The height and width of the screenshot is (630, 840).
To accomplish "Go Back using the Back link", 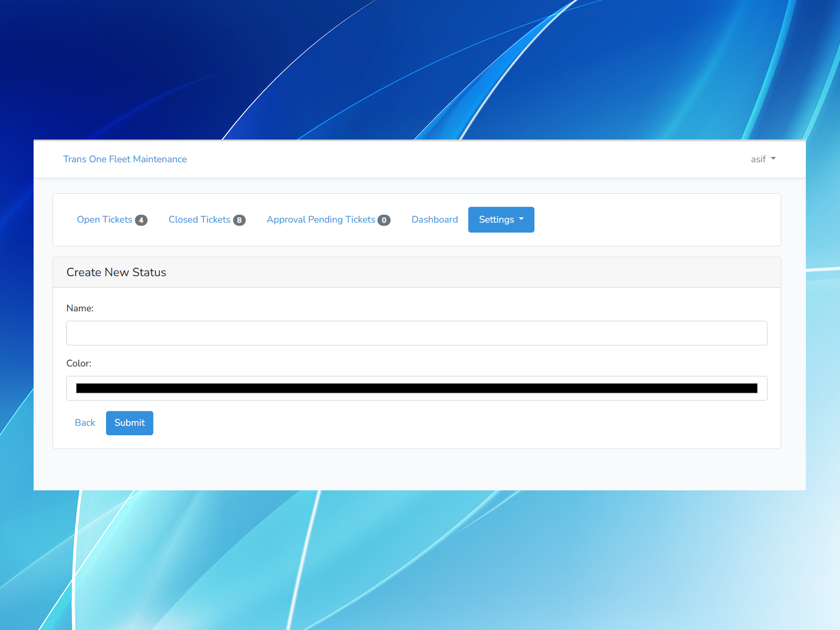I will click(85, 423).
